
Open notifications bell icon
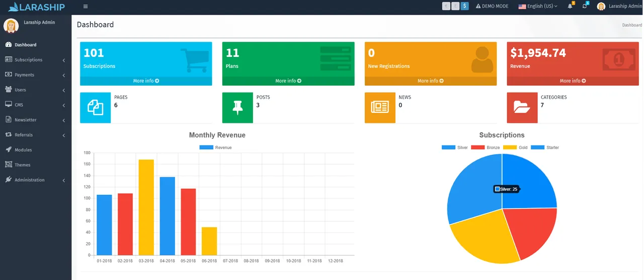[571, 6]
